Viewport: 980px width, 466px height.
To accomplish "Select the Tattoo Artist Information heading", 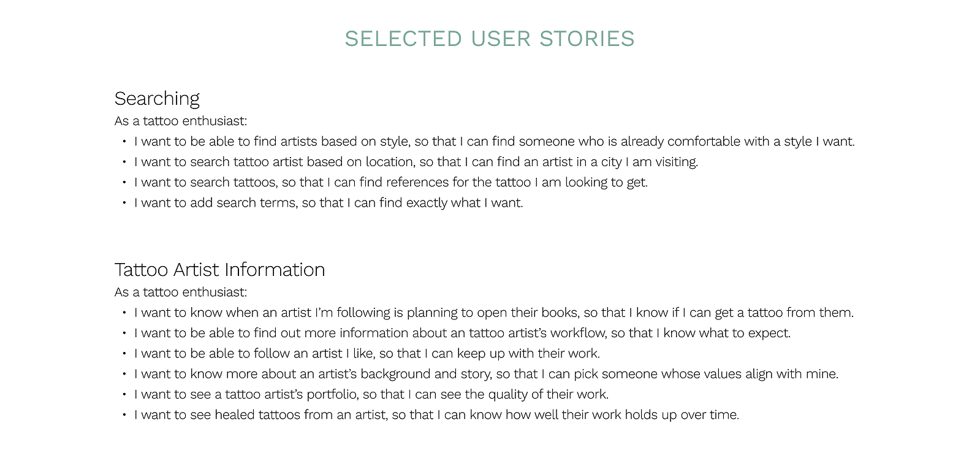I will 219,270.
